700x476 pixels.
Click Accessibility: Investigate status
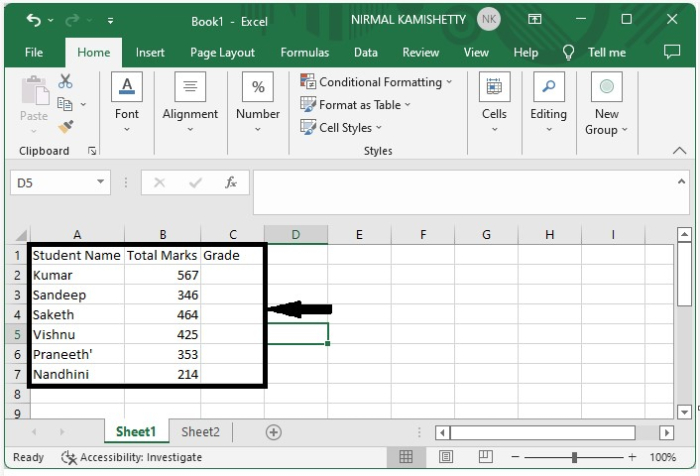coord(132,457)
